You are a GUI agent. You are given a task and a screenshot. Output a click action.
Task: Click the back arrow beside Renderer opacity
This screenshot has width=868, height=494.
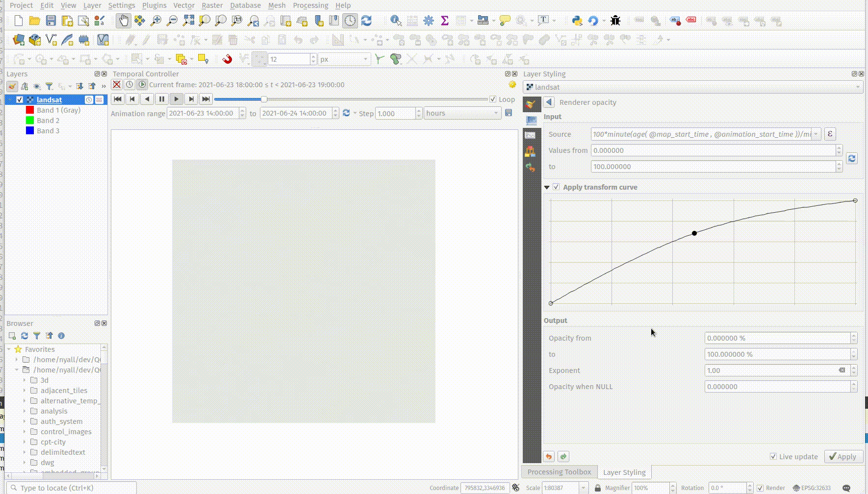(549, 102)
